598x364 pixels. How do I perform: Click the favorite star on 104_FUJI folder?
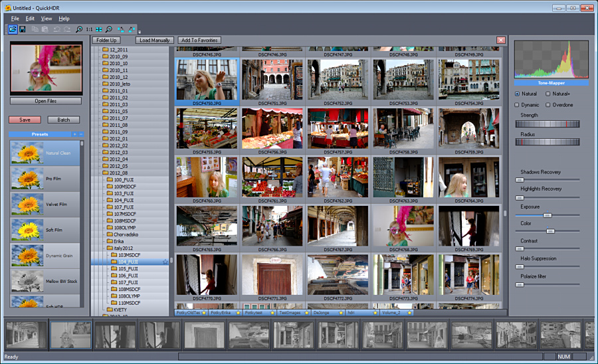click(165, 262)
